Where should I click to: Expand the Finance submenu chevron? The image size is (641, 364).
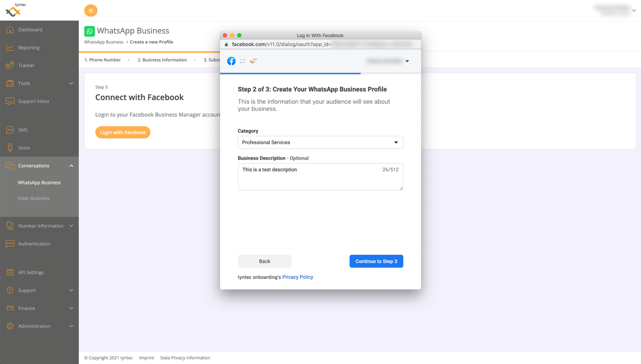click(71, 308)
